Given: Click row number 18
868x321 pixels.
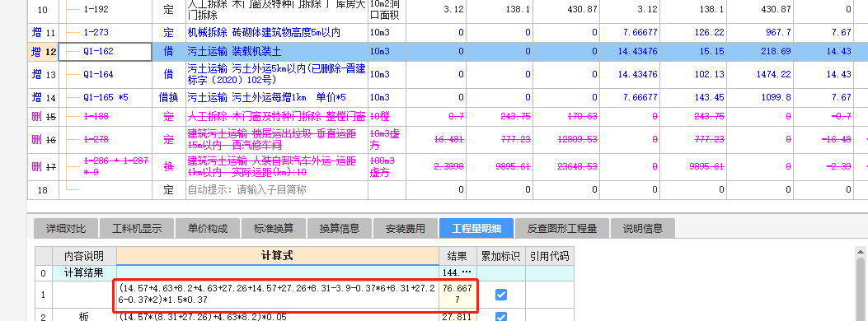Looking at the screenshot, I should click(43, 189).
